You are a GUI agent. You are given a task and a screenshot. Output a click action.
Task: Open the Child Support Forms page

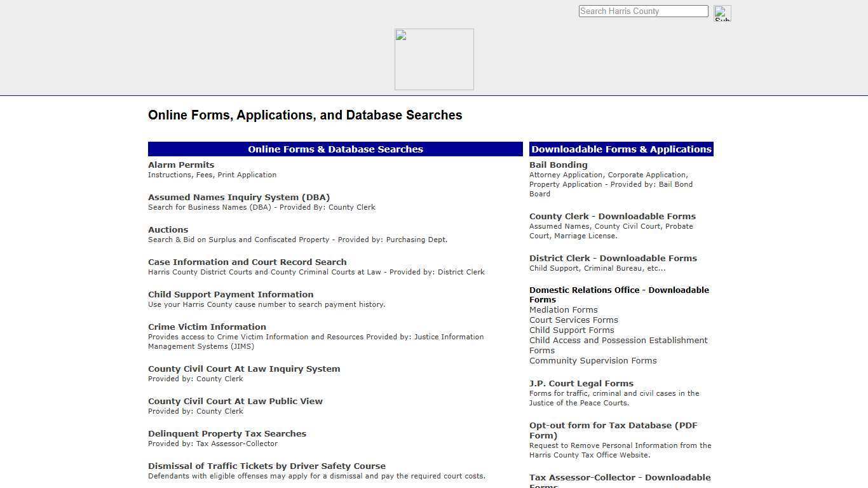571,330
